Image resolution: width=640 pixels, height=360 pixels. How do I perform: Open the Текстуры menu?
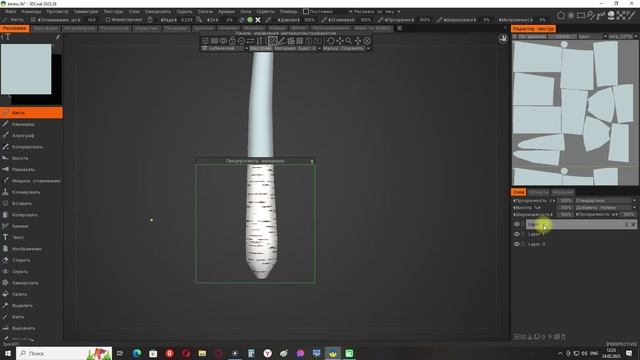[x=113, y=11]
